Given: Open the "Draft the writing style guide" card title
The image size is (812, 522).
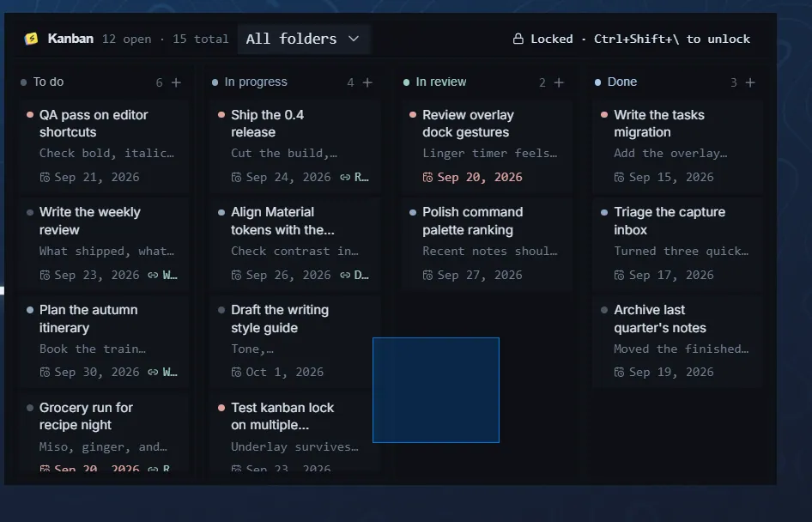Looking at the screenshot, I should (x=280, y=319).
